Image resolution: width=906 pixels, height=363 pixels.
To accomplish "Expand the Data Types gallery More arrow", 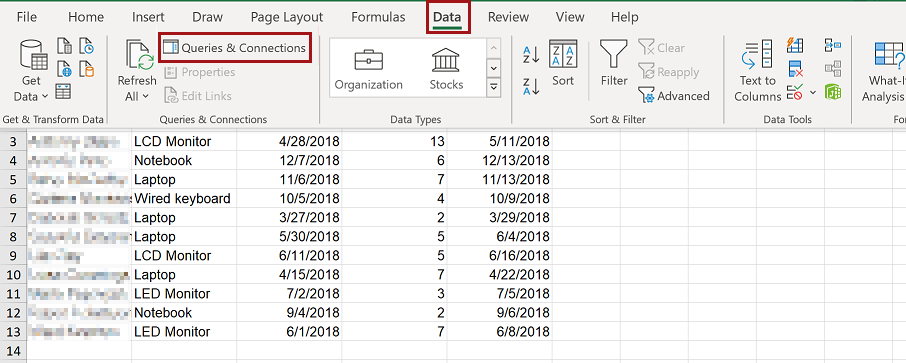I will point(493,88).
